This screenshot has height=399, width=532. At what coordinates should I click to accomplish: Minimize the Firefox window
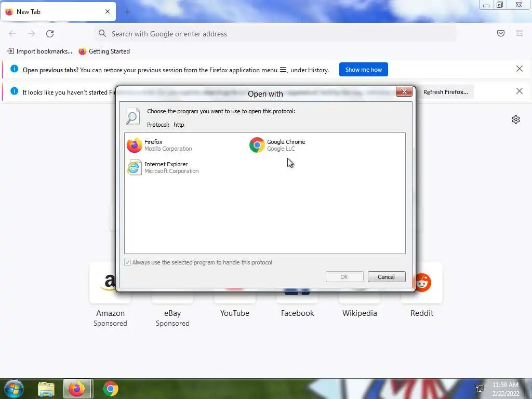coord(486,5)
